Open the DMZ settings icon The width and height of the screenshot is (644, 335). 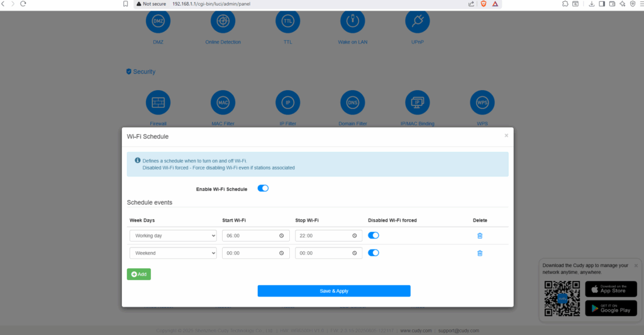[x=158, y=21]
